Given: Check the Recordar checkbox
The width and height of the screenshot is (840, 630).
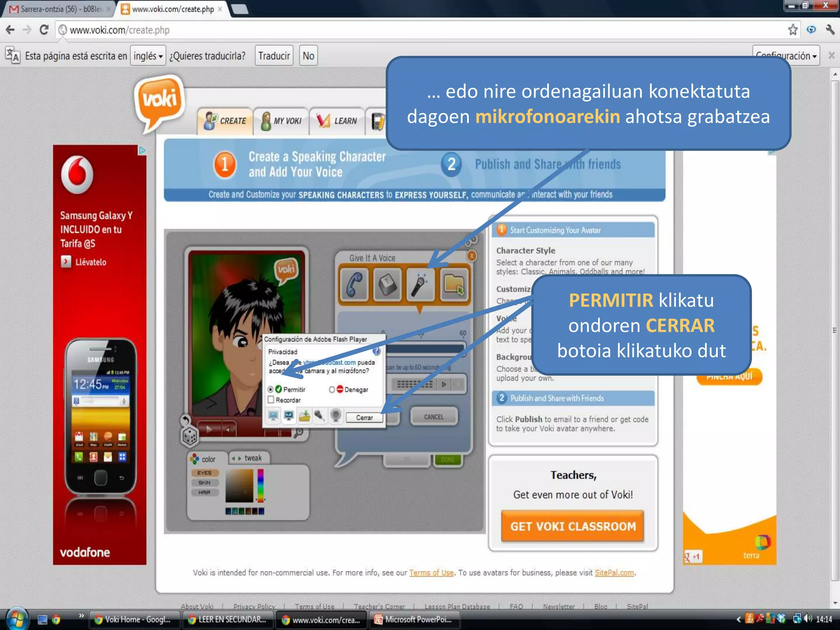Looking at the screenshot, I should [271, 400].
